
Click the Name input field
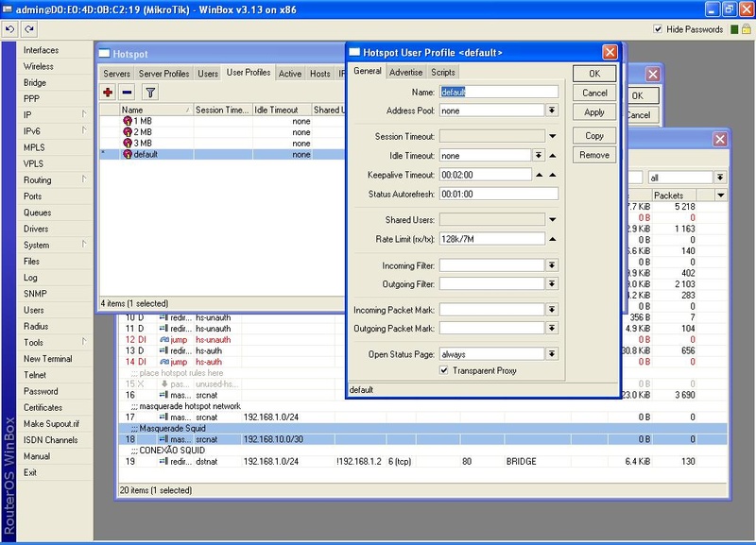click(499, 92)
